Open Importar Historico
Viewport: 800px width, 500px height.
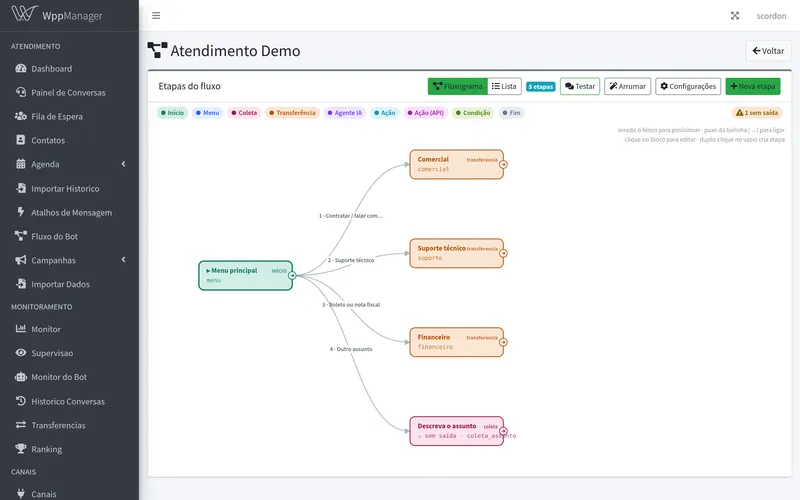[65, 188]
